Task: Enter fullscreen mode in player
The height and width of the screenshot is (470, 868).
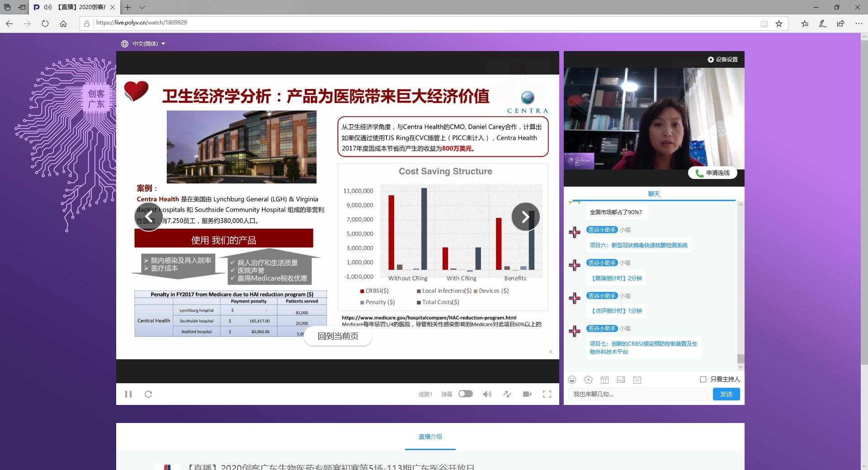Action: click(x=547, y=394)
